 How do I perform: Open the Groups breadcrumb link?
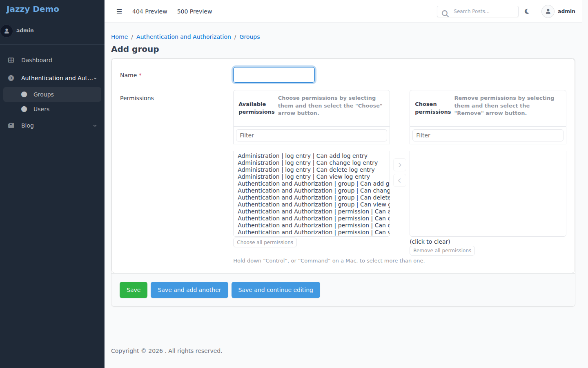pos(250,37)
